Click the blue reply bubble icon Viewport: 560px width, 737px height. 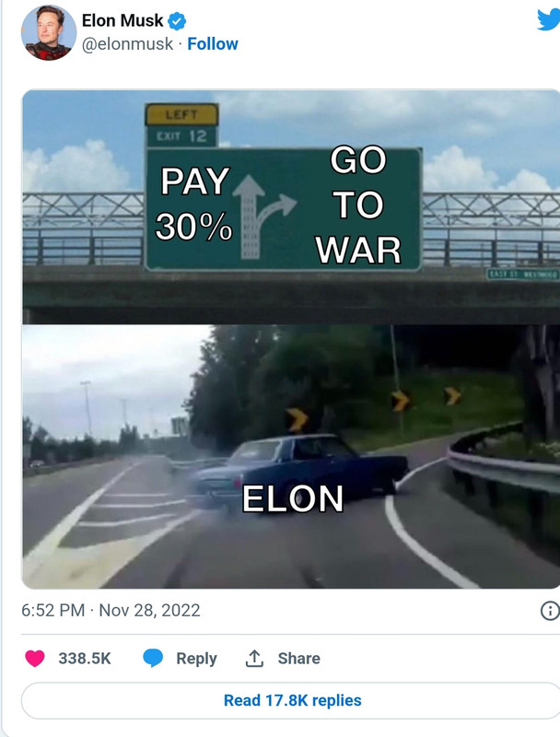(x=153, y=658)
